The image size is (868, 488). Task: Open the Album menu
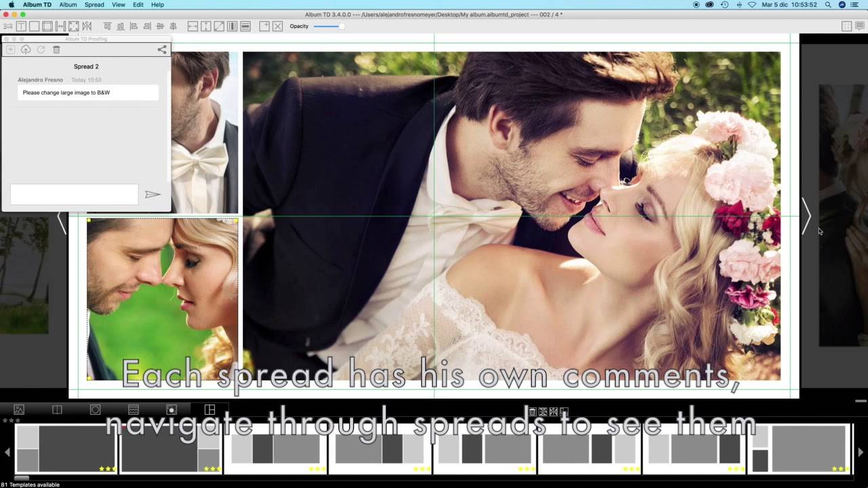pyautogui.click(x=68, y=5)
